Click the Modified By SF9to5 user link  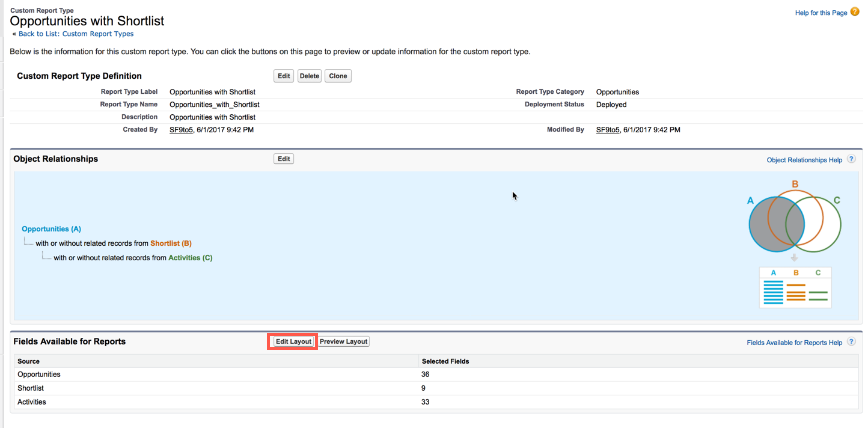[607, 130]
